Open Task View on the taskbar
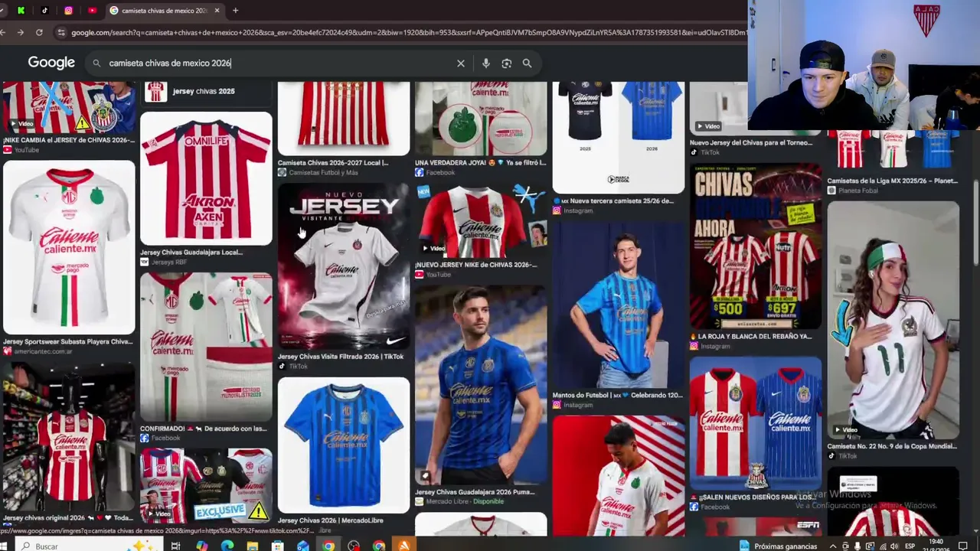 (175, 546)
